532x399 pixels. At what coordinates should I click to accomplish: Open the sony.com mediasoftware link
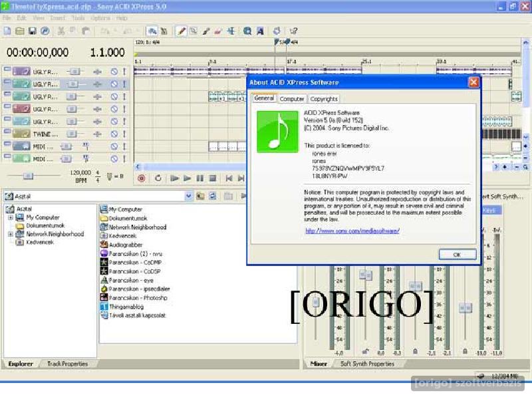[352, 231]
